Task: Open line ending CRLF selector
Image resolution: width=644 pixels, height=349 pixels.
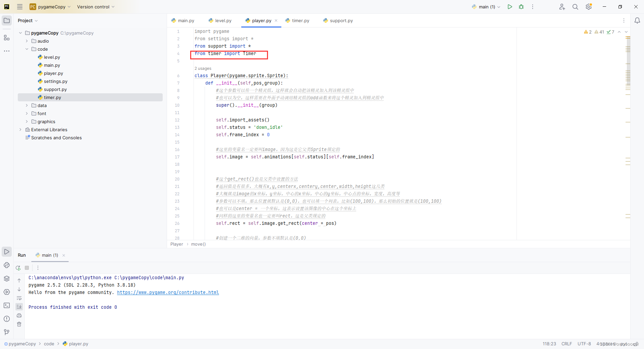Action: 567,344
